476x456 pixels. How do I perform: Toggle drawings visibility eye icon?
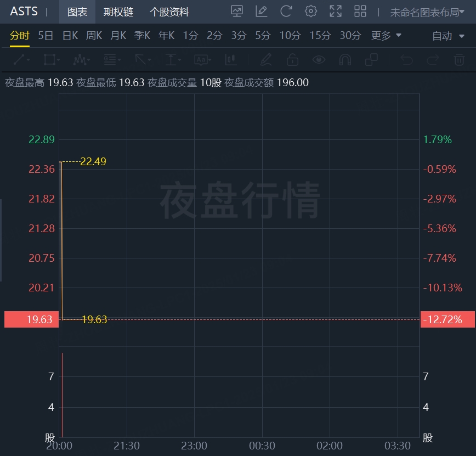coord(319,60)
